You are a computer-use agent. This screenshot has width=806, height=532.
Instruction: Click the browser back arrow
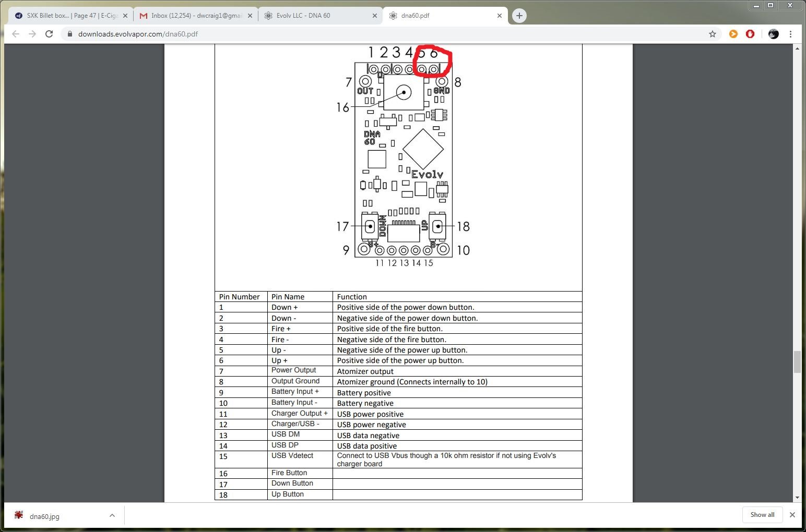pyautogui.click(x=16, y=34)
